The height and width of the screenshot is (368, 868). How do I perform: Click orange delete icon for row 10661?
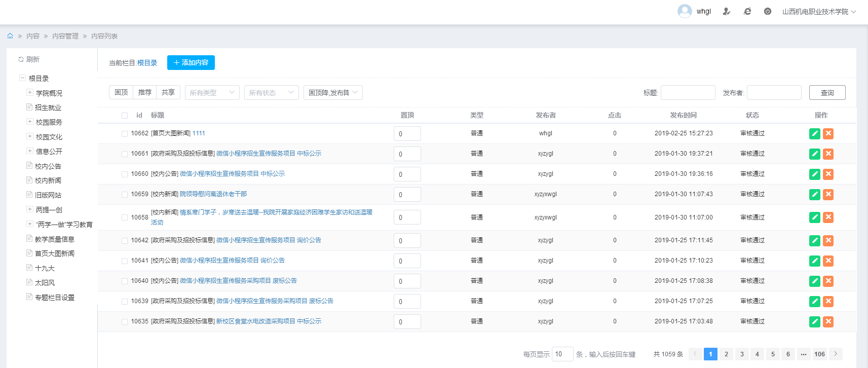[x=828, y=154]
